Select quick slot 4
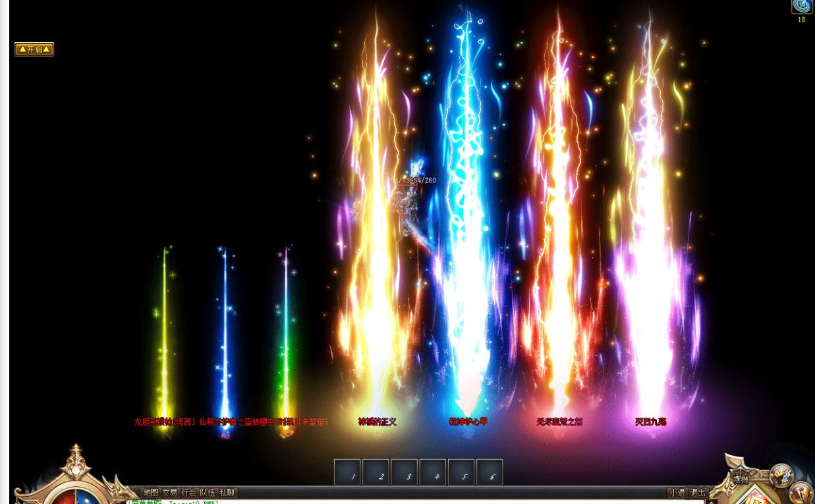Image resolution: width=815 pixels, height=504 pixels. point(432,472)
